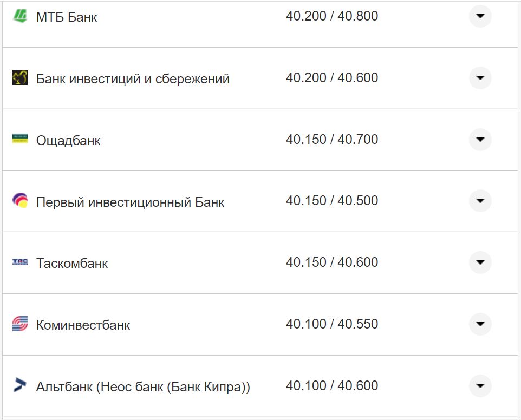
Task: Open Альтбанк (Неос банк) name link
Action: click(143, 387)
